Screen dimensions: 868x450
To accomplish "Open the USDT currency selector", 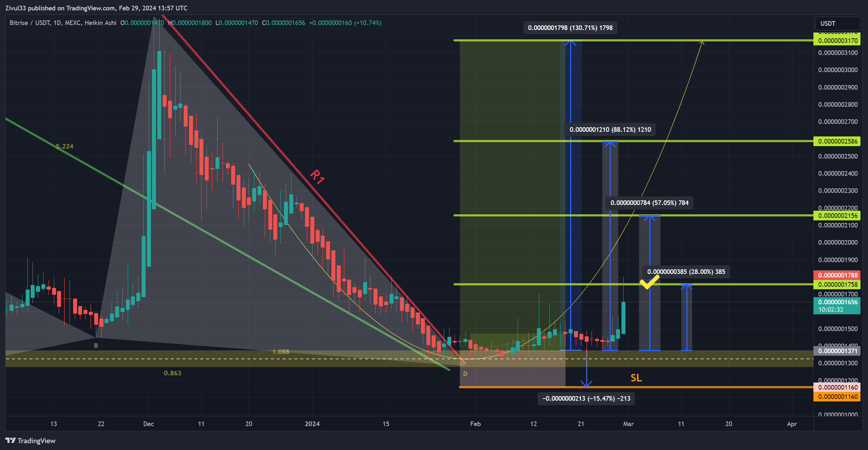I will 837,24.
